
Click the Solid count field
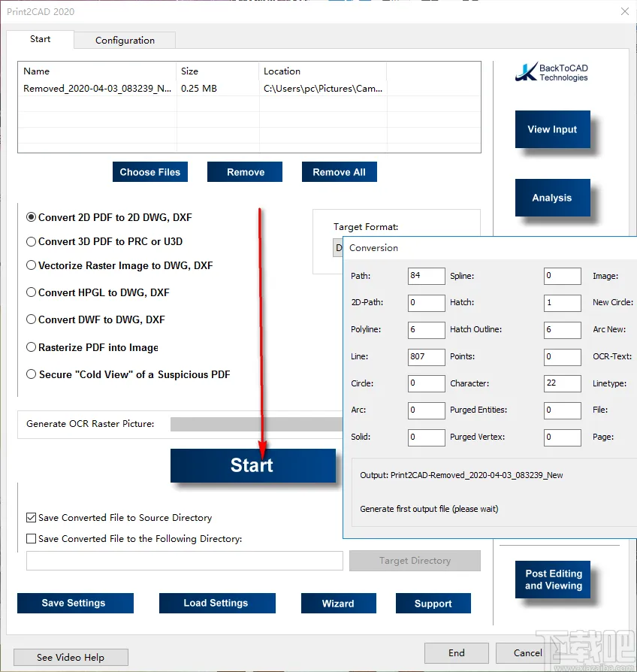[x=426, y=437]
